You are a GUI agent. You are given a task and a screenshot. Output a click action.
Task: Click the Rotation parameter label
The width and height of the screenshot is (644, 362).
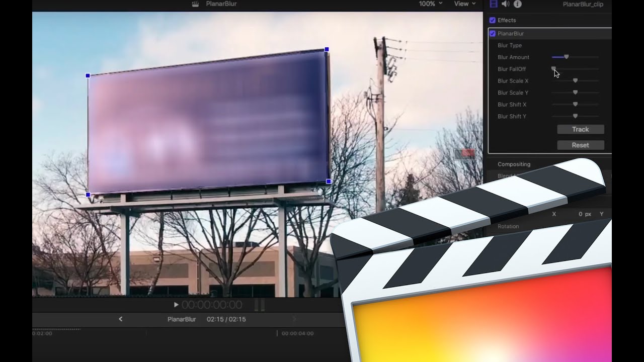(x=508, y=226)
